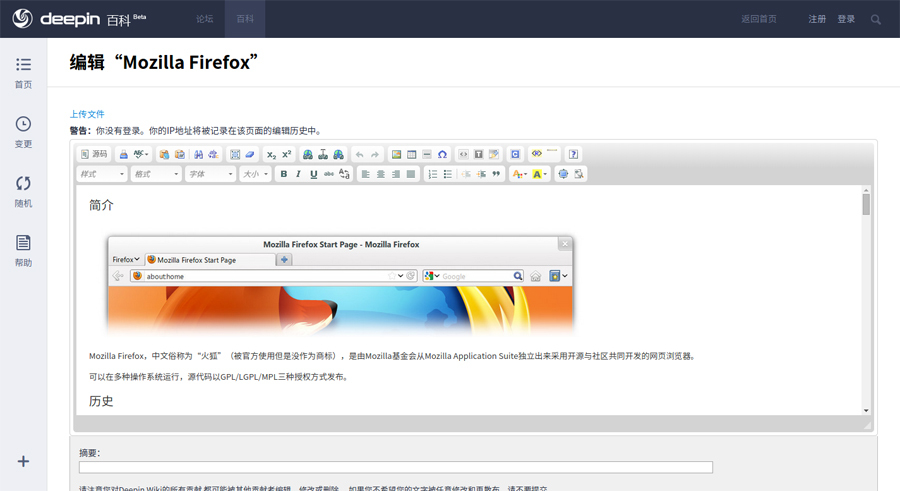The image size is (900, 491).
Task: Click the select all icon
Action: pyautogui.click(x=235, y=154)
